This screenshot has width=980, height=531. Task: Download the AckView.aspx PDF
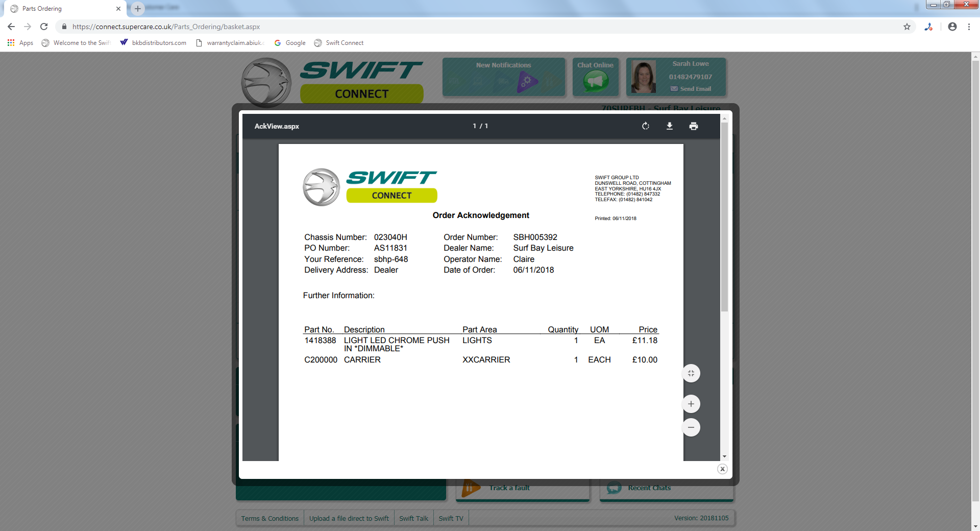coord(670,126)
